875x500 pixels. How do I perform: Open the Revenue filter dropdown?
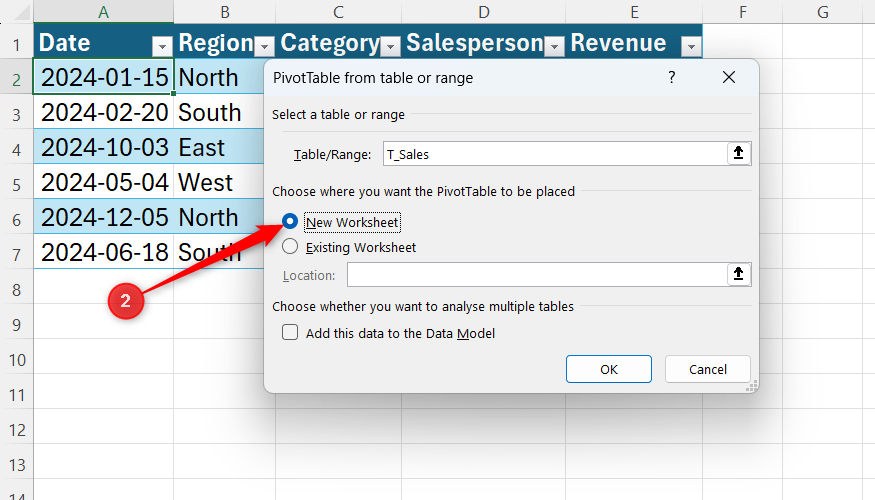pyautogui.click(x=691, y=46)
